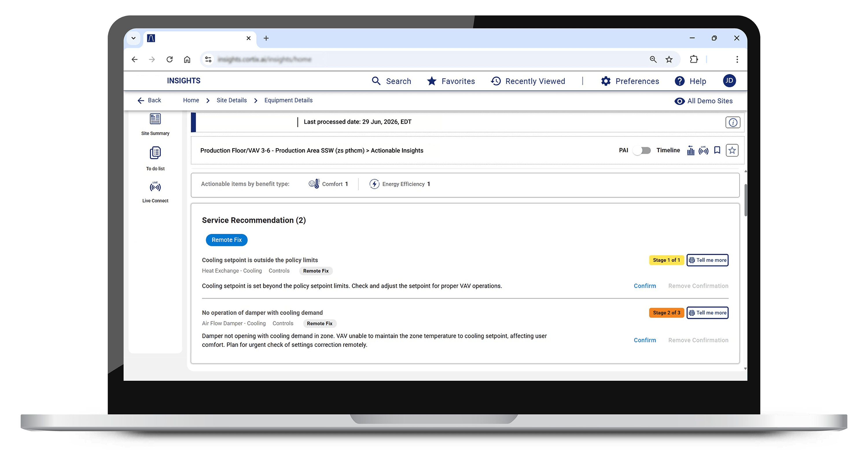The image size is (868, 462).
Task: Click the vertical scrollbar thumb of insights panel
Action: 745,200
